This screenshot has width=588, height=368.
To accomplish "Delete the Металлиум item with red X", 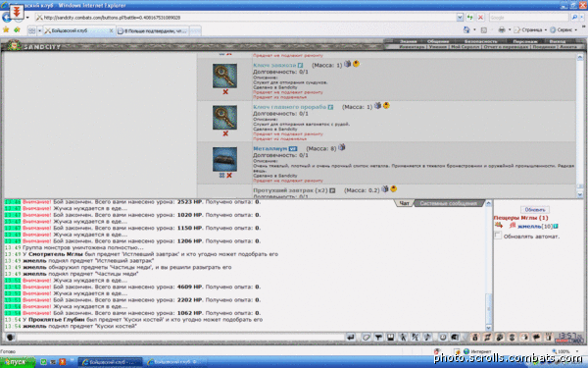I will (x=229, y=176).
